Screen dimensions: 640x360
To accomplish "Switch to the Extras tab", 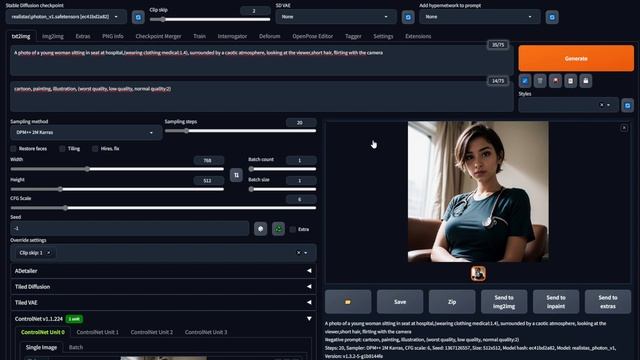I will (82, 36).
